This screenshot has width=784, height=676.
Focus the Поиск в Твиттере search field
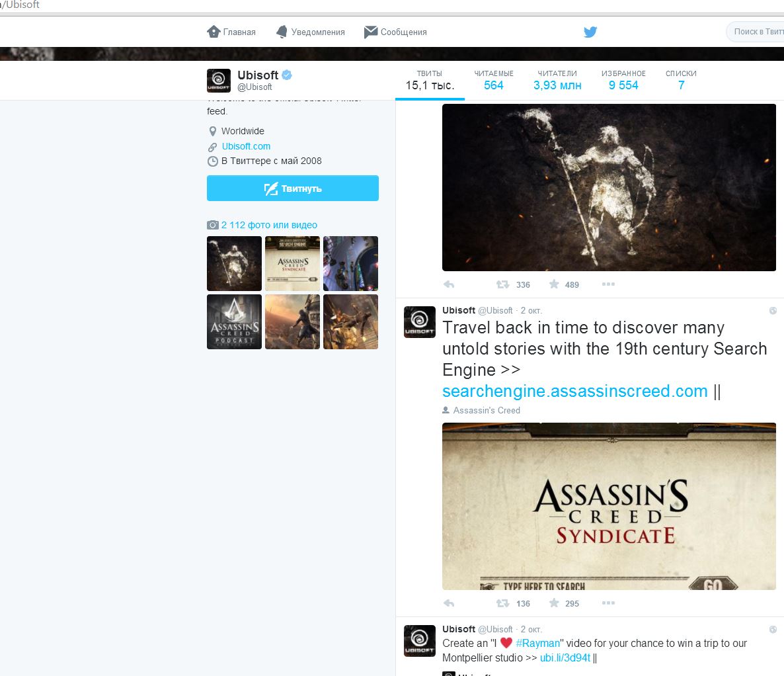[756, 32]
